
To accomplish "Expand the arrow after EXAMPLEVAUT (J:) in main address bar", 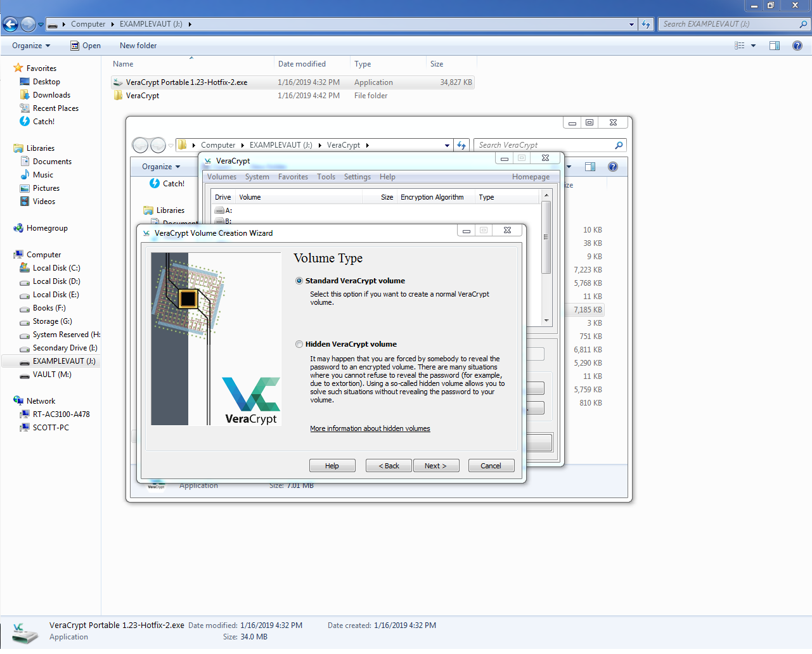I will click(190, 25).
